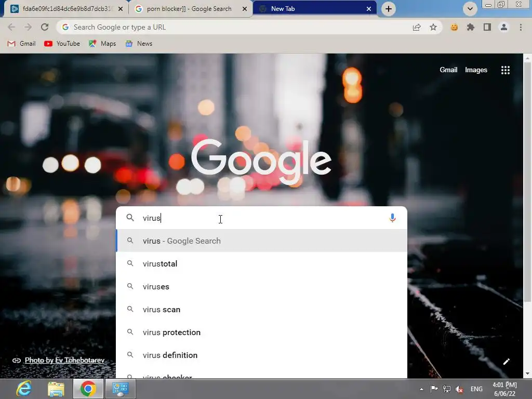Click the Images link on the page
Viewport: 532px width, 399px height.
pyautogui.click(x=476, y=70)
